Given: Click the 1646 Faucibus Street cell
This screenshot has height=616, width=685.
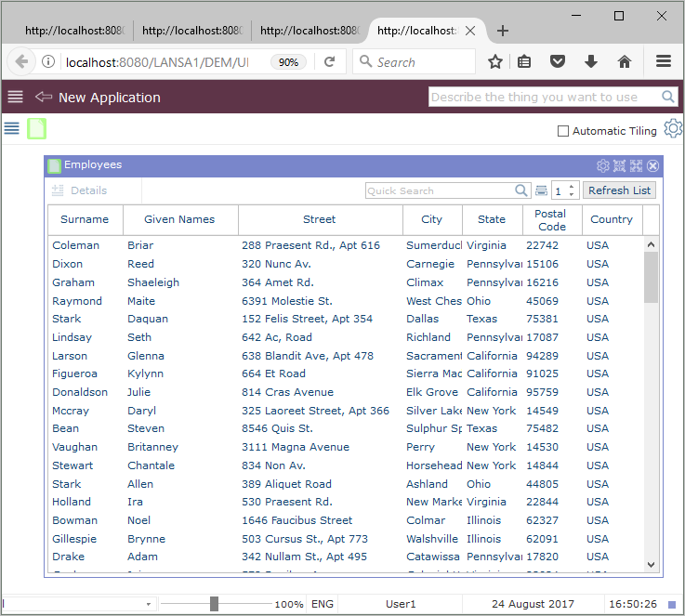Looking at the screenshot, I should 297,520.
